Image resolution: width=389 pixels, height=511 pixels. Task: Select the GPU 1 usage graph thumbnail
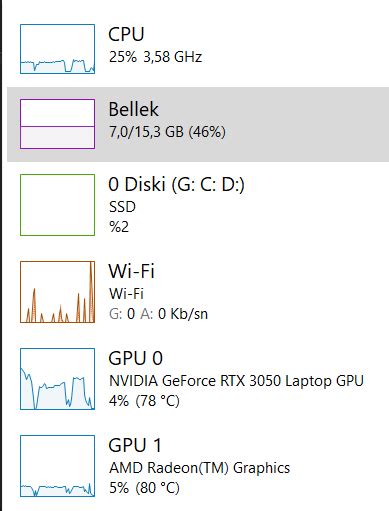[x=57, y=466]
